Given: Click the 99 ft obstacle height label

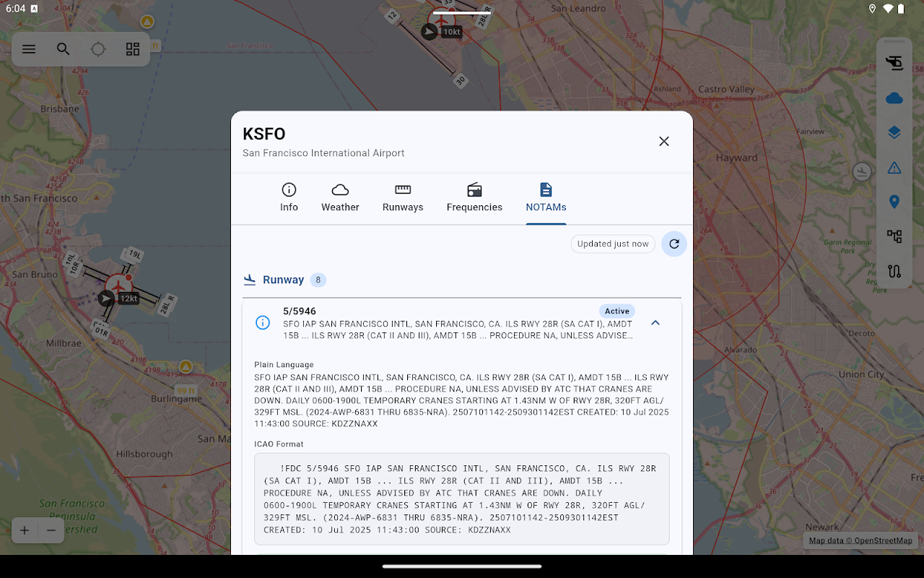Looking at the screenshot, I should point(186,392).
